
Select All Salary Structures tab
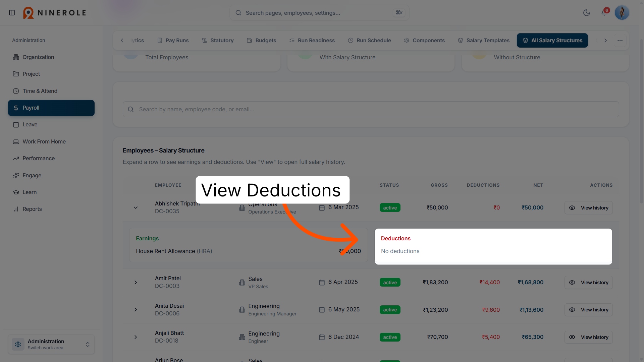click(552, 40)
